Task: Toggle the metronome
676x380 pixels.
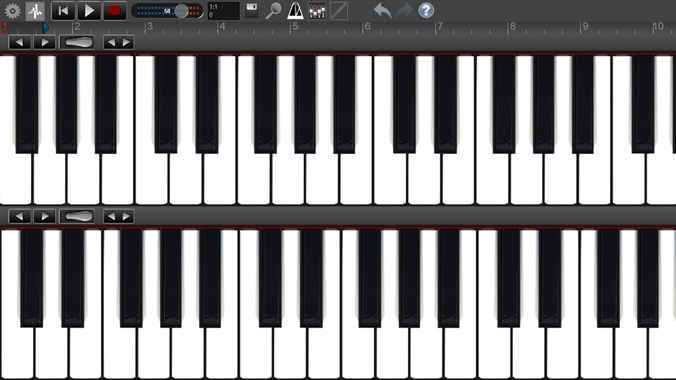Action: coord(295,11)
